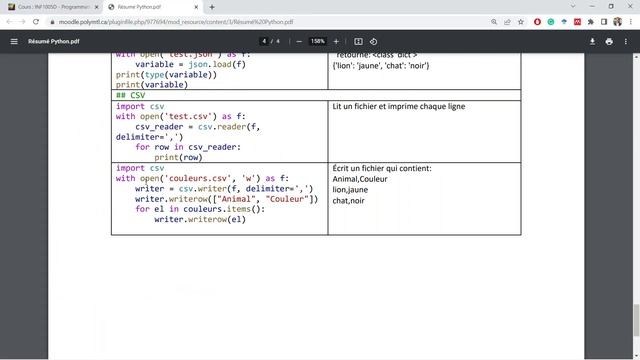Open a new browser tab
Image resolution: width=640 pixels, height=360 pixels.
(212, 7)
